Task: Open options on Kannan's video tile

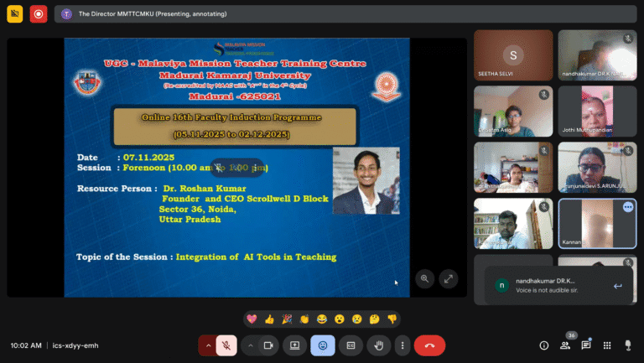Action: point(627,207)
